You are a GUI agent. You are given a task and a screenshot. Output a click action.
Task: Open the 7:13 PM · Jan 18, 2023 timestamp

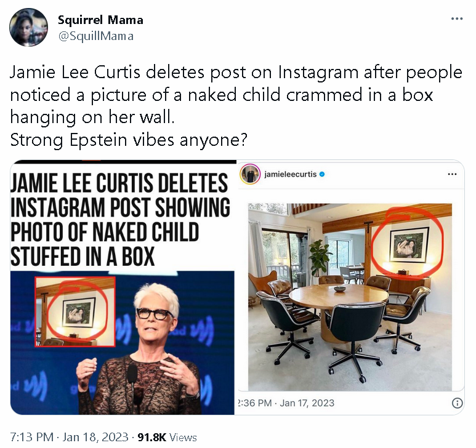(70, 437)
